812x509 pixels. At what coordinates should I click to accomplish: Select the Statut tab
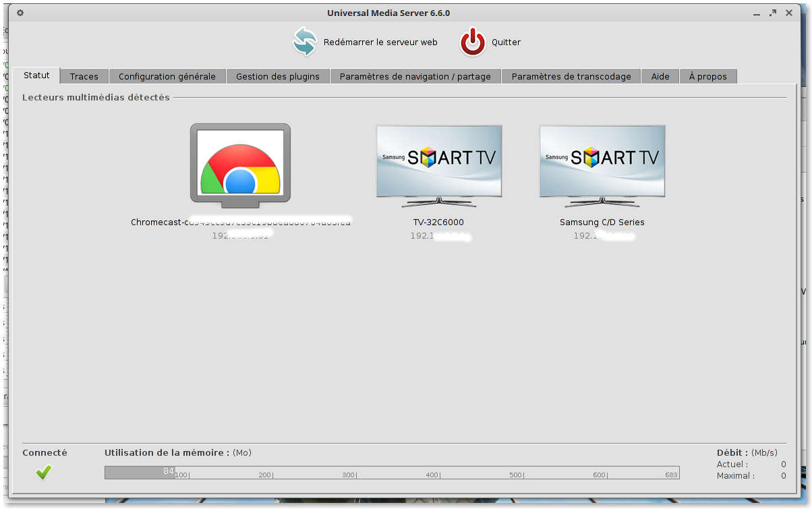tap(37, 76)
